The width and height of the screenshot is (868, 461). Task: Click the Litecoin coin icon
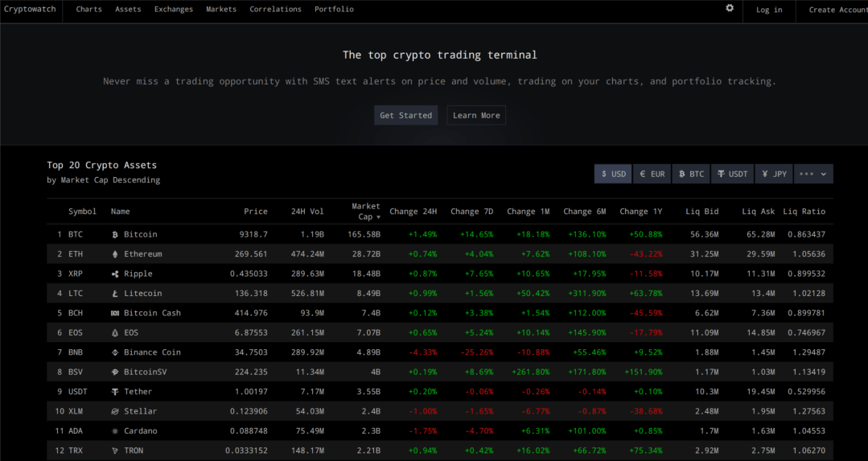115,294
